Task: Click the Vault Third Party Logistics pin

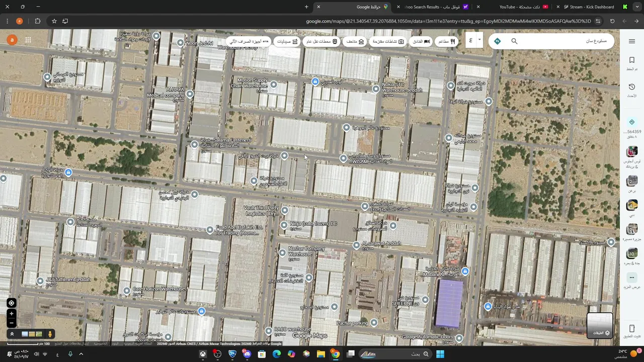Action: [285, 210]
